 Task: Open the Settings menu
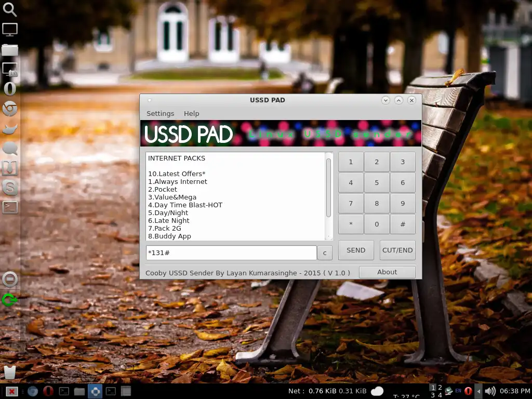pyautogui.click(x=160, y=113)
